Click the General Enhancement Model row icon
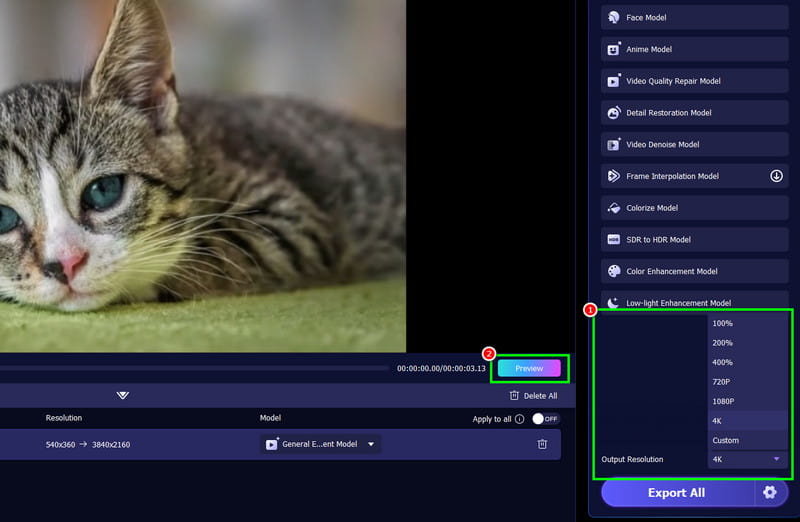 (x=271, y=444)
